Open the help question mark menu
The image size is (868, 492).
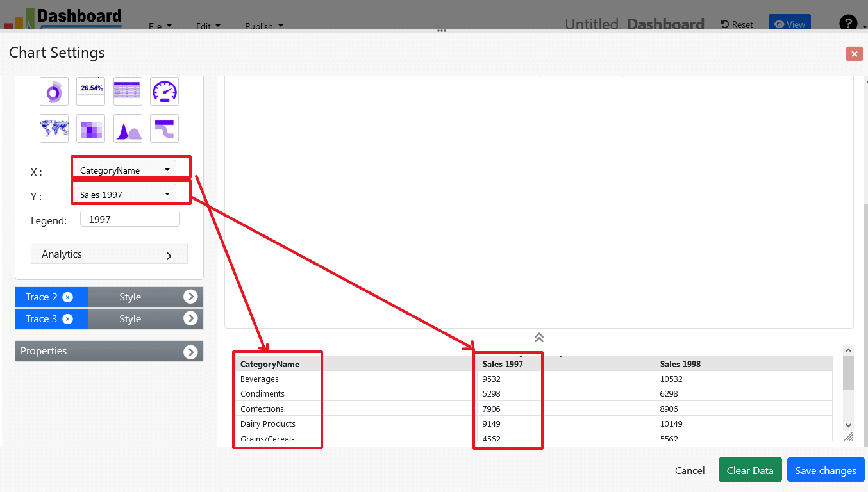click(847, 23)
